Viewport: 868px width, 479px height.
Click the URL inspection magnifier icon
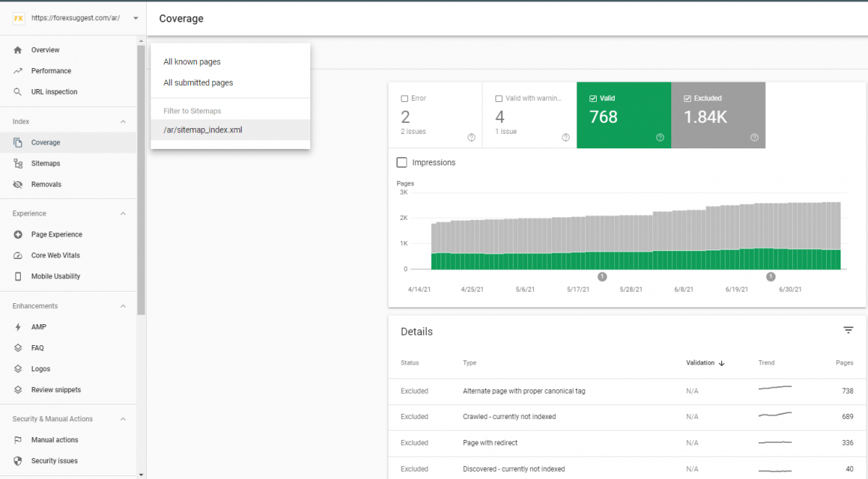(x=18, y=92)
